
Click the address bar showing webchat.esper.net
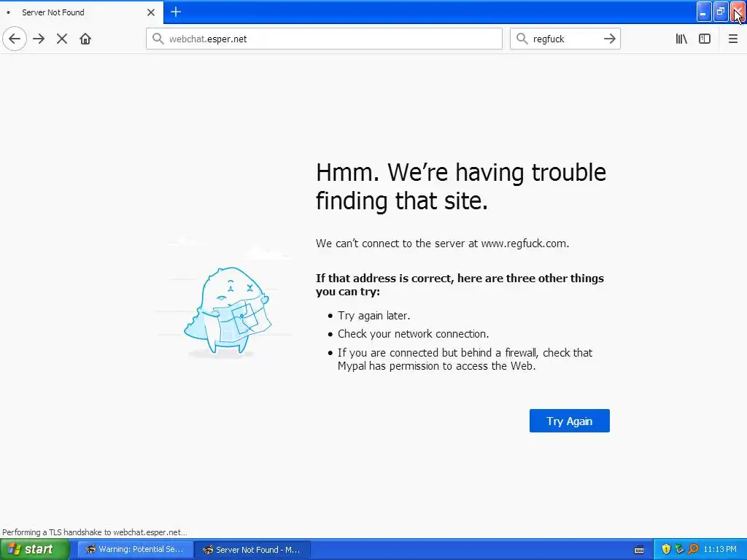(324, 39)
